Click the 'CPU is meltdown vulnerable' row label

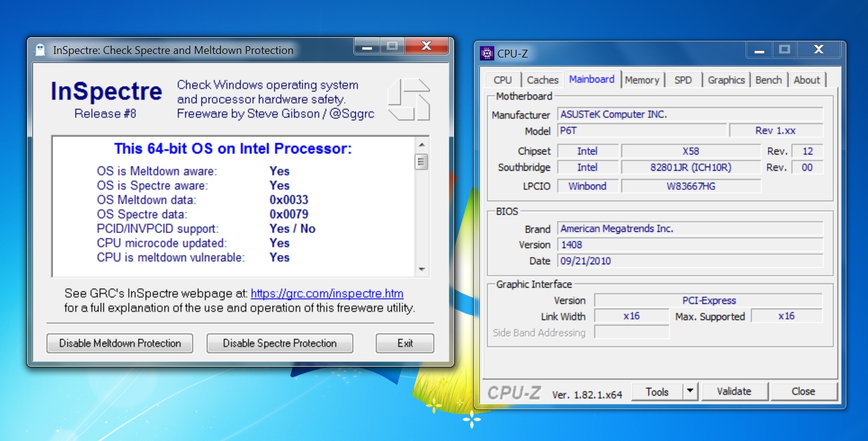pos(171,258)
